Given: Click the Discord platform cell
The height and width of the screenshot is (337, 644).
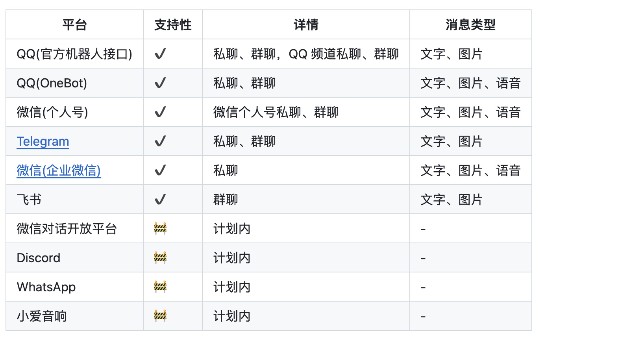Looking at the screenshot, I should pyautogui.click(x=74, y=258).
